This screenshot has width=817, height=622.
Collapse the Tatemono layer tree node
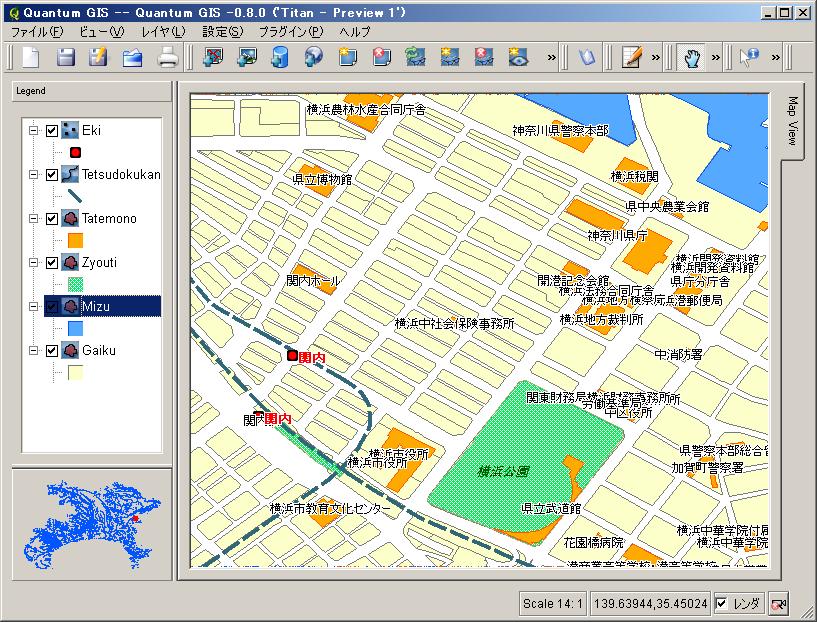point(34,218)
